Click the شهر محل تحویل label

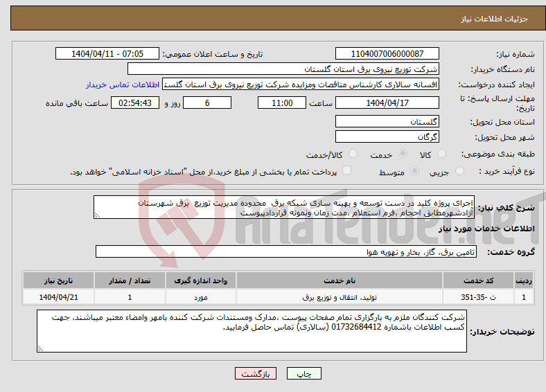(x=505, y=138)
